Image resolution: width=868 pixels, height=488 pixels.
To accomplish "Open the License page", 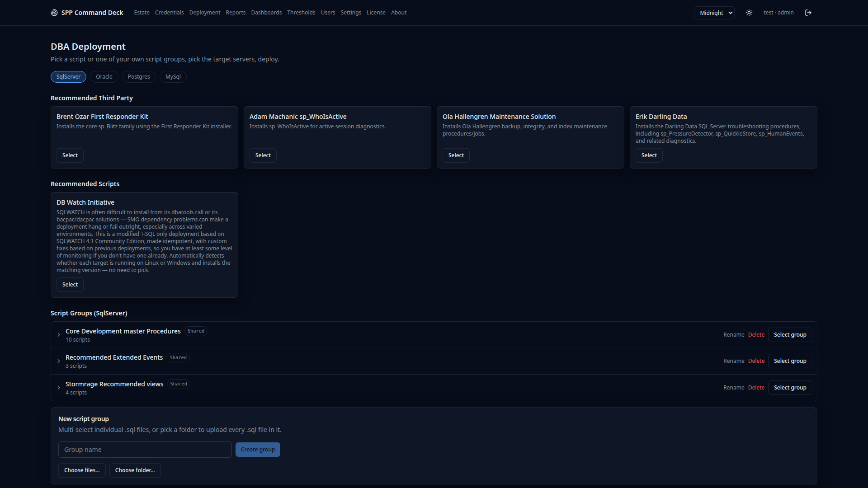I will (376, 13).
